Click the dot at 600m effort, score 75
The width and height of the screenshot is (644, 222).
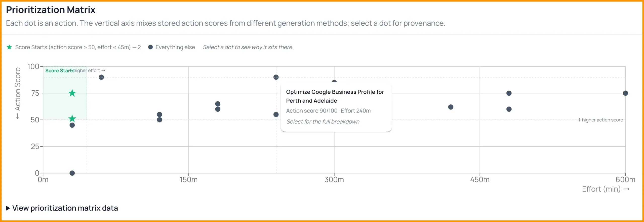(625, 93)
